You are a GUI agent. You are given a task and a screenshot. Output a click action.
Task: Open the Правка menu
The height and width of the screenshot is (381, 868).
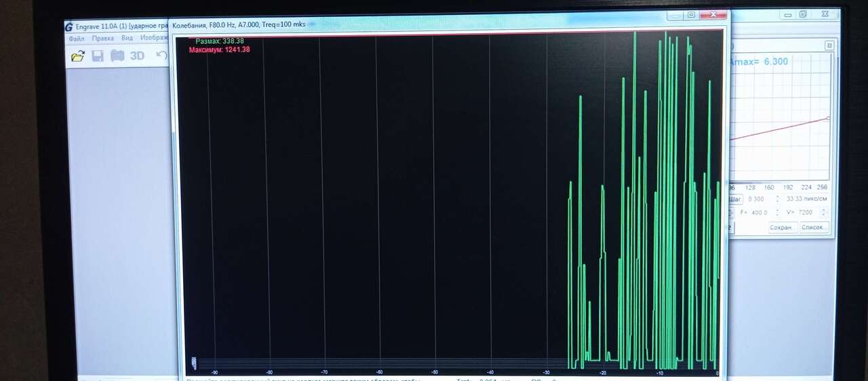pos(103,39)
